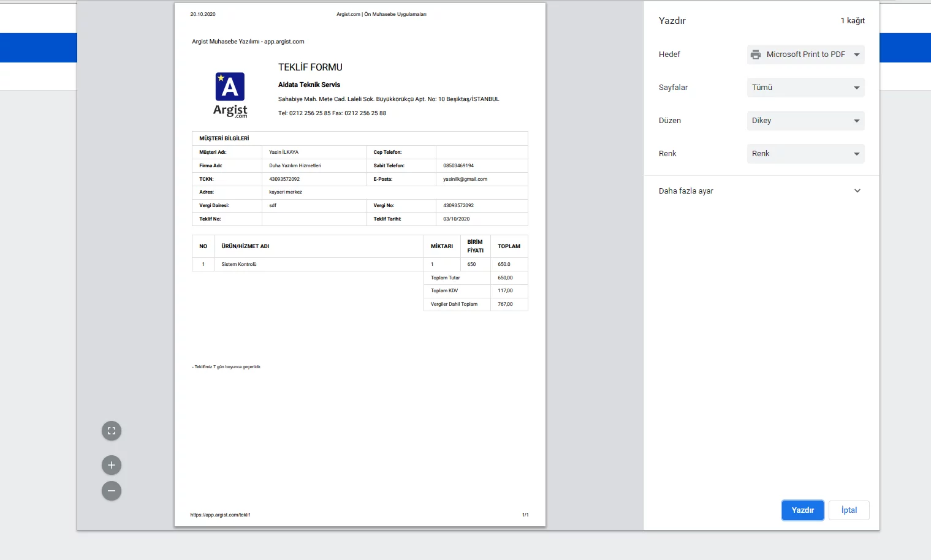Click the Vergiler Dahil Toplam row
The height and width of the screenshot is (560, 931).
[x=454, y=304]
